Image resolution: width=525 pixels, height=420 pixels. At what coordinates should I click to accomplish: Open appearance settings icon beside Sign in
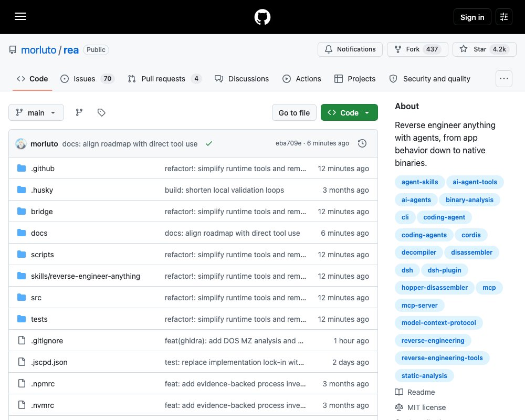(504, 17)
